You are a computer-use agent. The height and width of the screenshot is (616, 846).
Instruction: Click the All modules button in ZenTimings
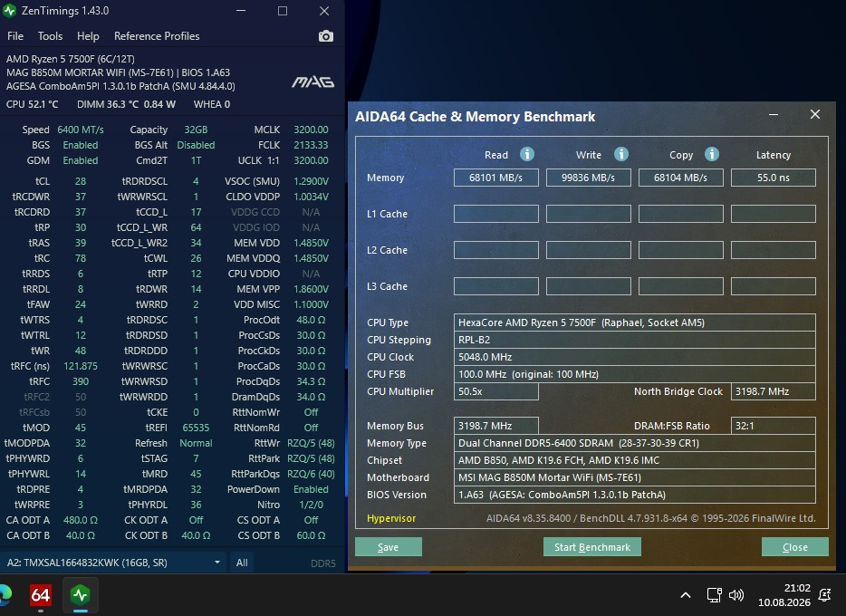(242, 563)
